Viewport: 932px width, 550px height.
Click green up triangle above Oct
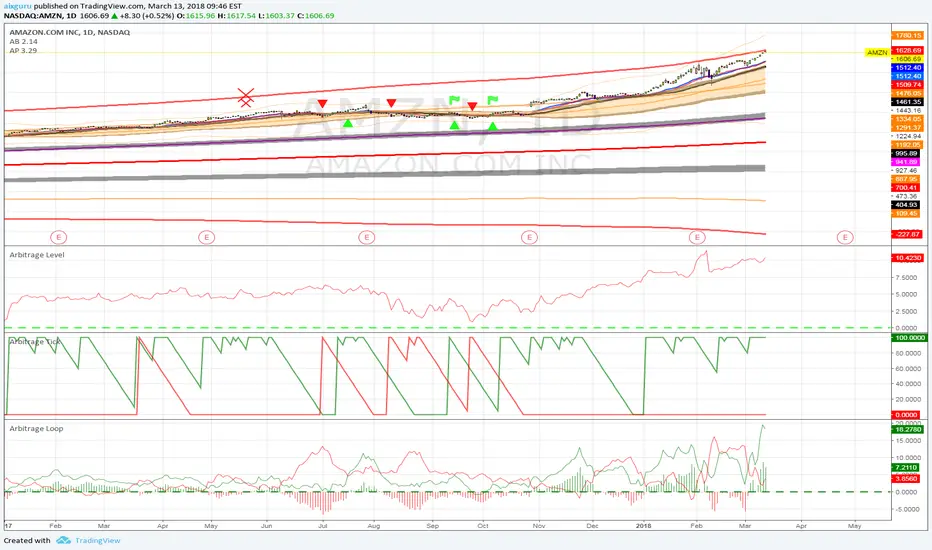(x=493, y=126)
